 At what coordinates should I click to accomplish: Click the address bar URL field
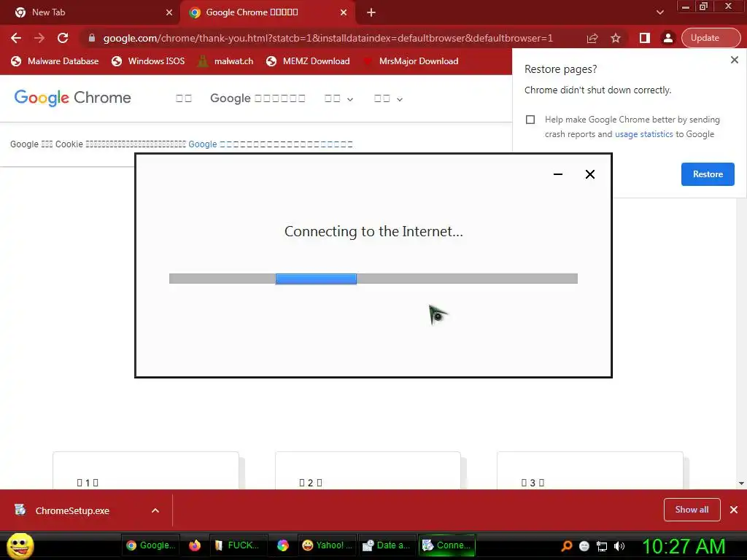click(x=328, y=38)
